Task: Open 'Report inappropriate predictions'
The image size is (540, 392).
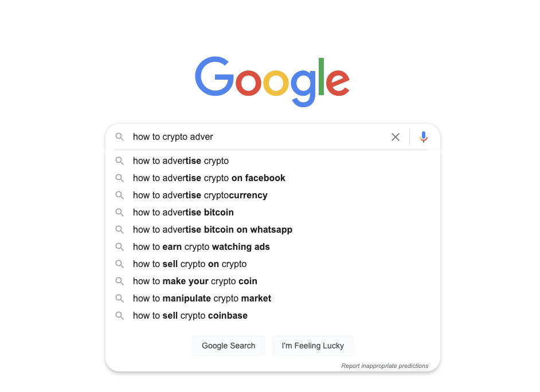Action: pos(385,366)
